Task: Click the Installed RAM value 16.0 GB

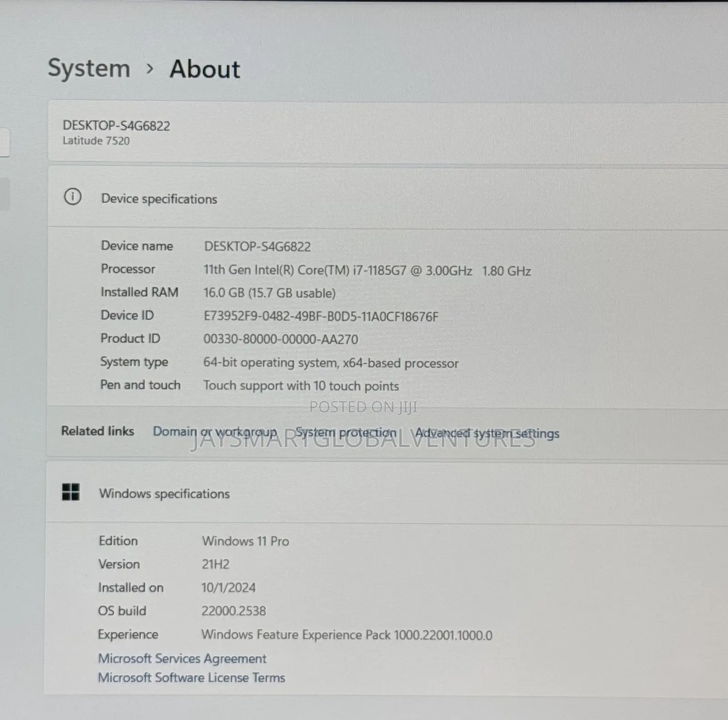Action: pos(269,293)
